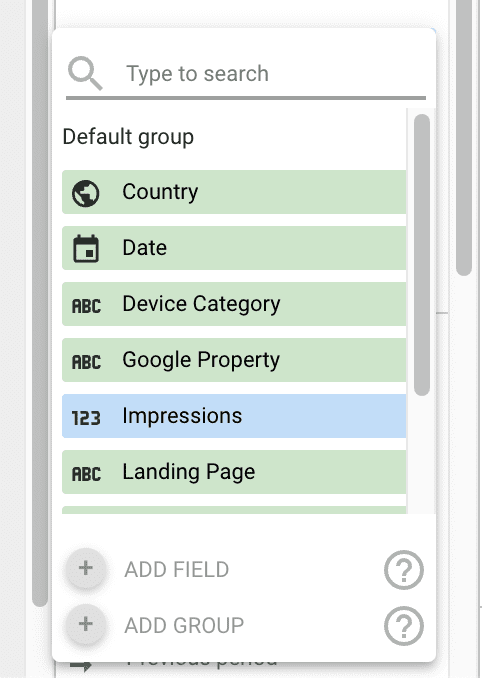Viewport: 482px width, 678px height.
Task: Select the Impressions metric name
Action: click(182, 416)
